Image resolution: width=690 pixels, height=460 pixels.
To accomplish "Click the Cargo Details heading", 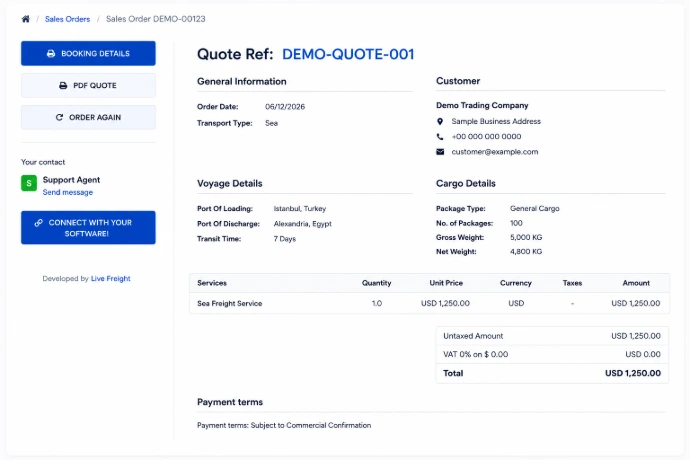I will (x=466, y=184).
